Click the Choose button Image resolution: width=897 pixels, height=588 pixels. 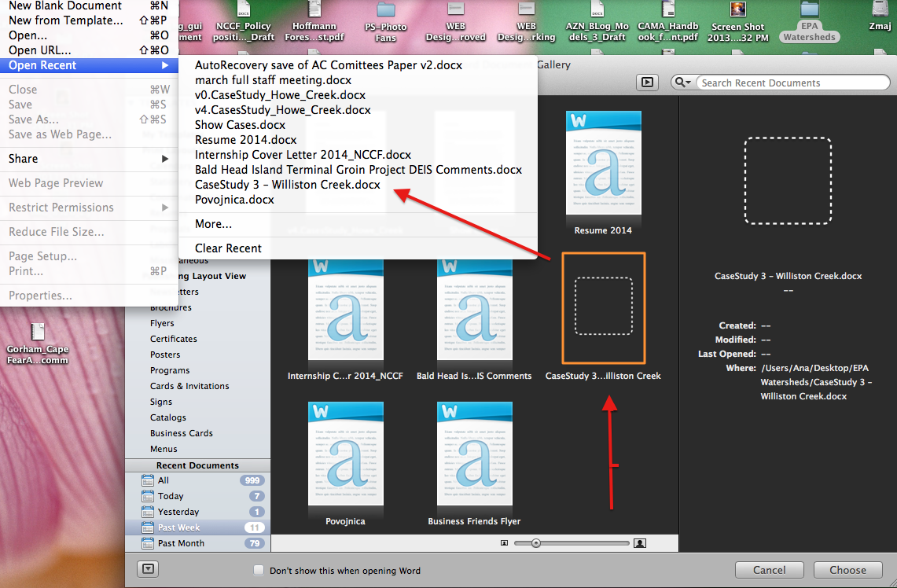click(847, 570)
